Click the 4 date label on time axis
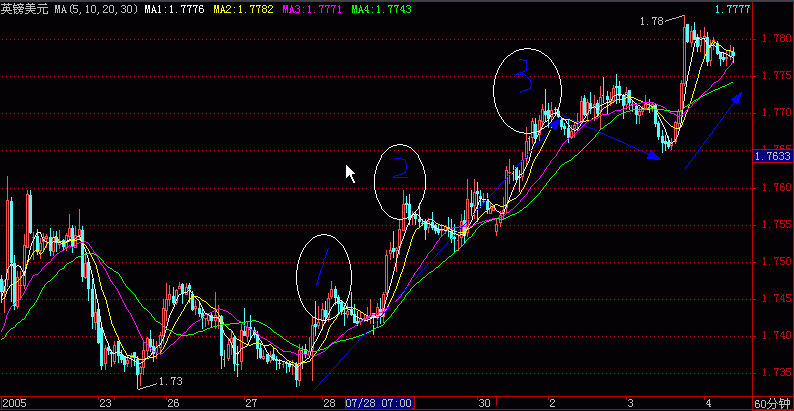The width and height of the screenshot is (794, 411). 708,403
